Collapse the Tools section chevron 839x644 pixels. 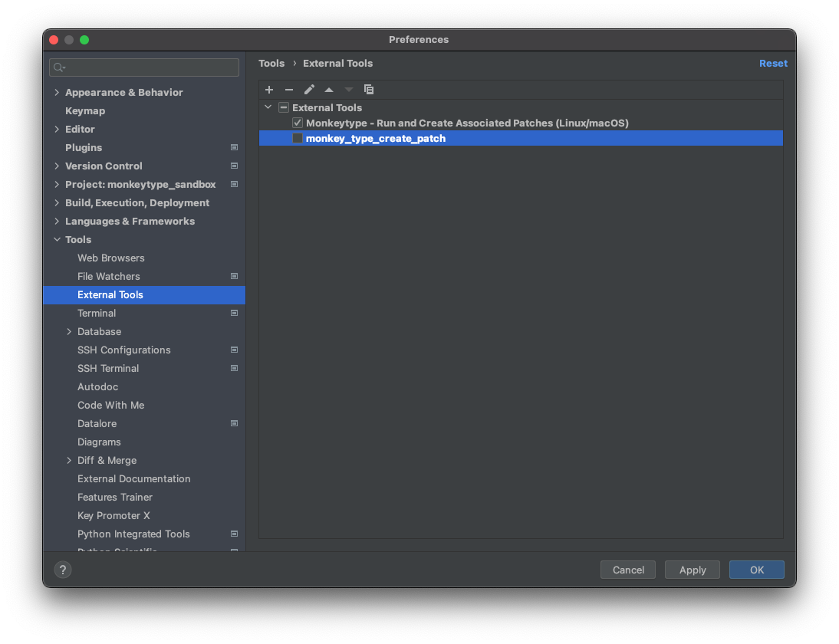pyautogui.click(x=57, y=240)
